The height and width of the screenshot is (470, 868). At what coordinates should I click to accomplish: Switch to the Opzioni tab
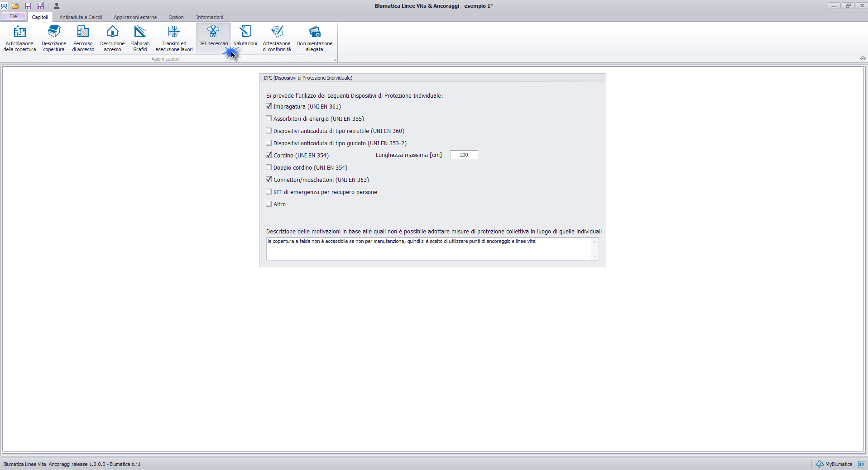[176, 17]
